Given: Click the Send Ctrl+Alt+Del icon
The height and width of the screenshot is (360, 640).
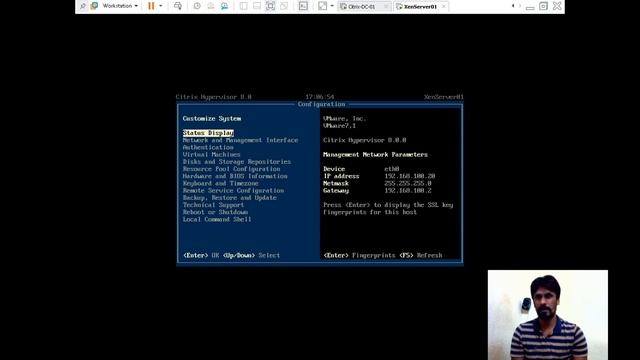Looking at the screenshot, I should [178, 6].
